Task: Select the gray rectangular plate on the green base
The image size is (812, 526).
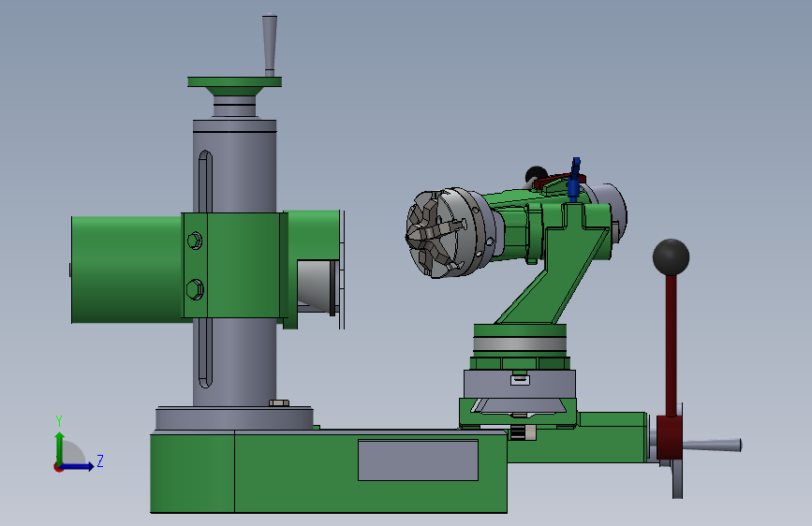Action: point(418,460)
